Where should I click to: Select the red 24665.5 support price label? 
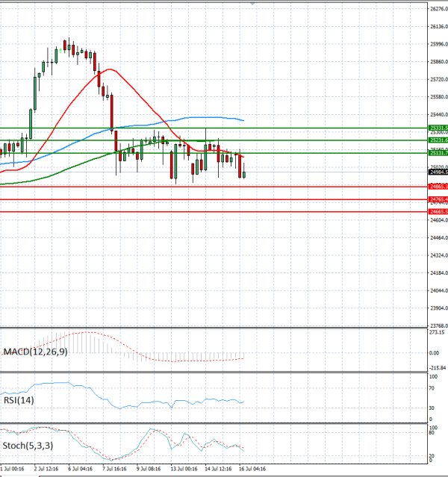pyautogui.click(x=438, y=212)
